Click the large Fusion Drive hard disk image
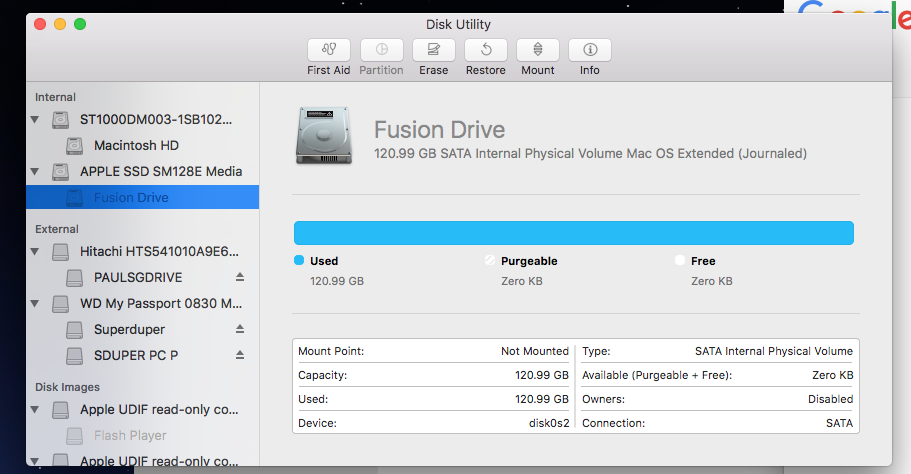This screenshot has height=474, width=911. tap(324, 135)
